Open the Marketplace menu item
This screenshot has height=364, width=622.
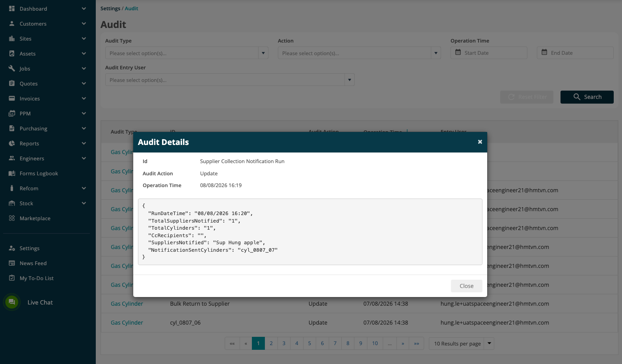click(35, 218)
